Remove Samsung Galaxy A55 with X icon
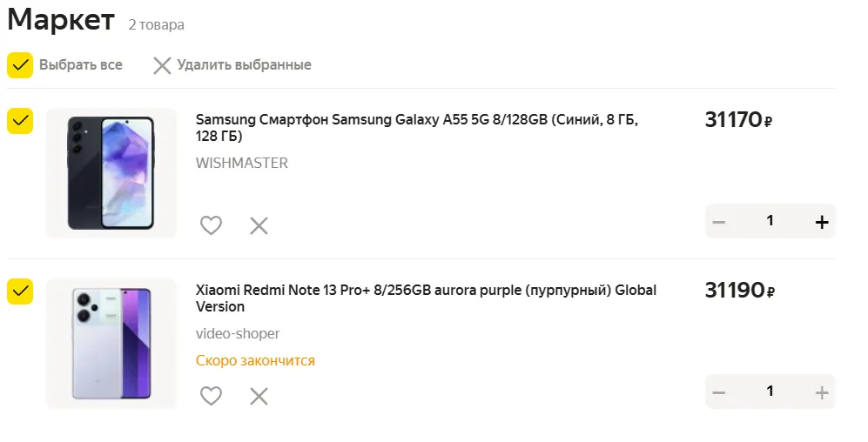 259,225
